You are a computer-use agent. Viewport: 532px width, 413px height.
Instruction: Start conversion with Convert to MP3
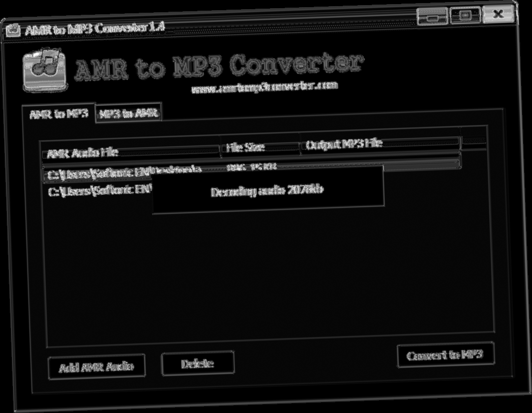(447, 357)
